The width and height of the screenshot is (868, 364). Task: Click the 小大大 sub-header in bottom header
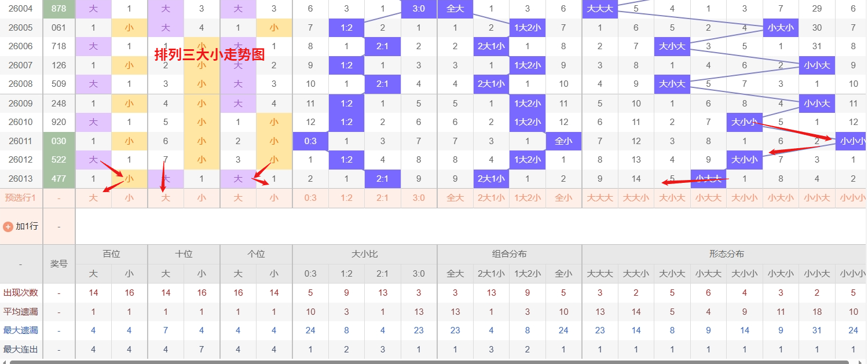(x=708, y=274)
